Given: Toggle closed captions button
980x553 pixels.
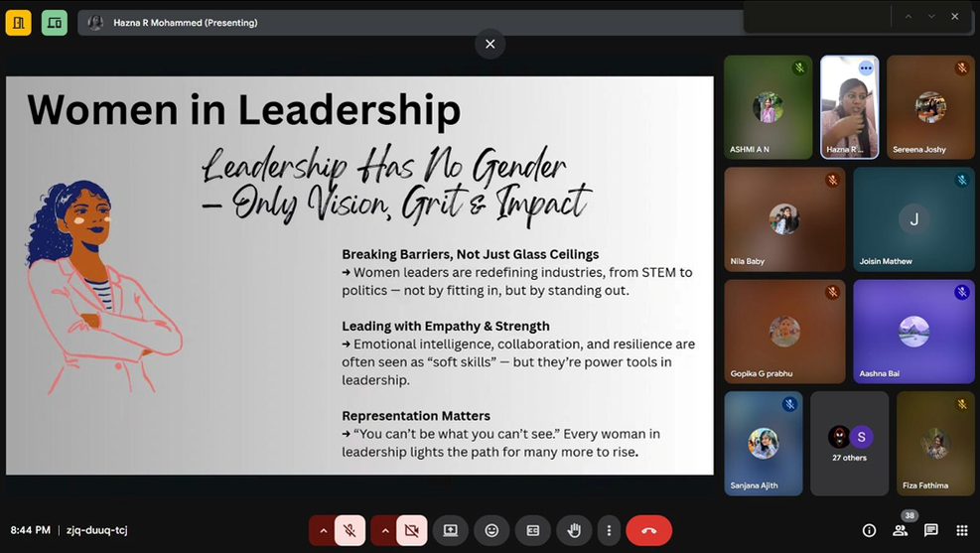Looking at the screenshot, I should [533, 530].
